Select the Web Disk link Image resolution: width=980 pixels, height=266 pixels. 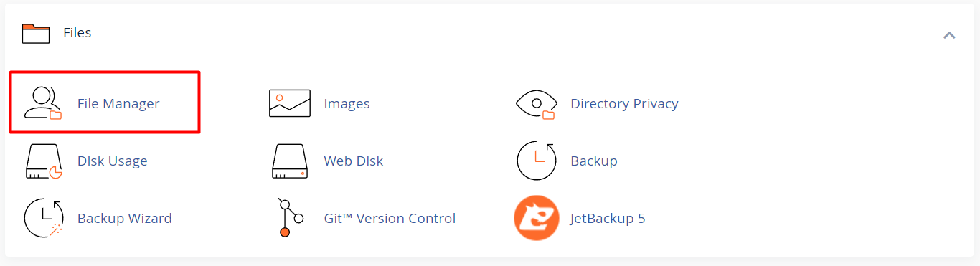pyautogui.click(x=354, y=161)
